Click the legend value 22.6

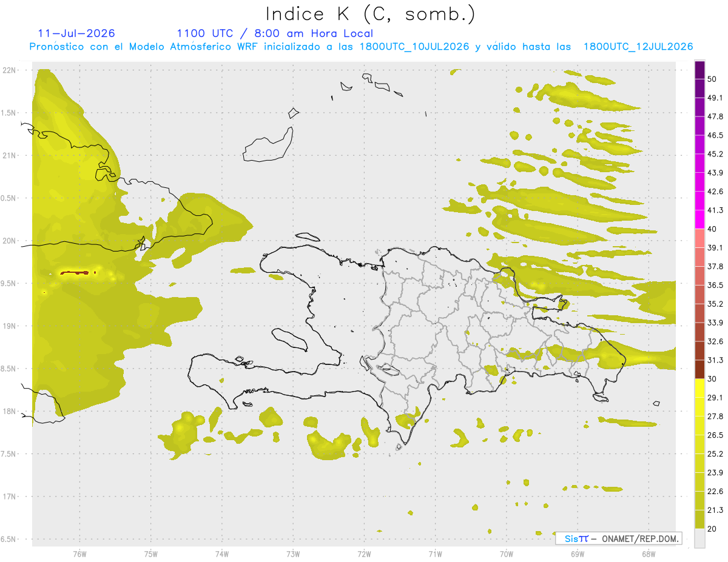(715, 492)
